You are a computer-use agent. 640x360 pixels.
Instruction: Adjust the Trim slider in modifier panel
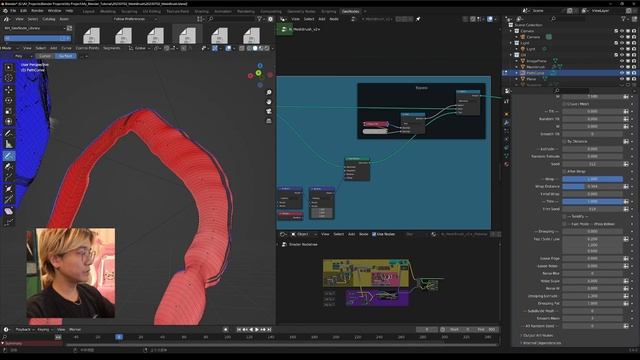tap(593, 202)
